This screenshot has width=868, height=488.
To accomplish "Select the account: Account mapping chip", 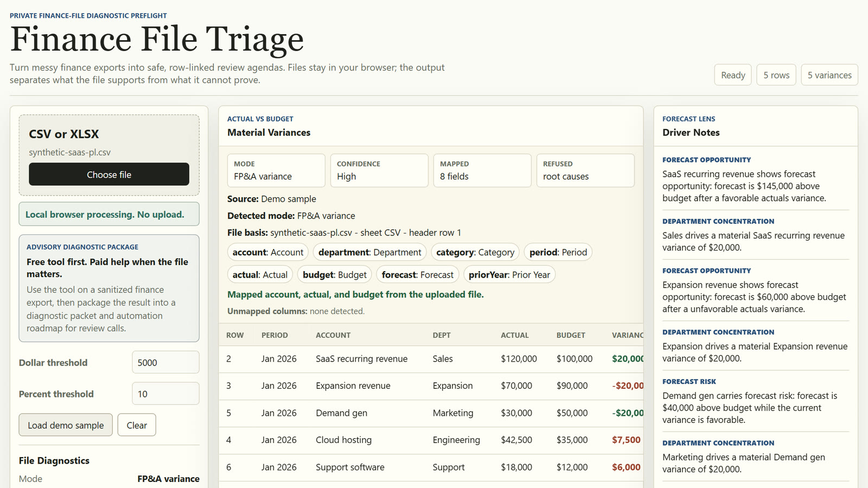I will pyautogui.click(x=268, y=252).
